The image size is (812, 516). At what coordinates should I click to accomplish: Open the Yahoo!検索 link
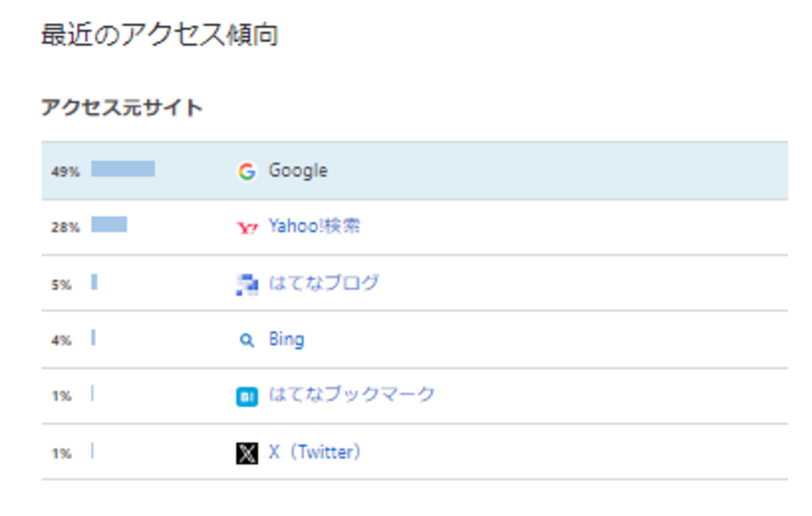314,226
